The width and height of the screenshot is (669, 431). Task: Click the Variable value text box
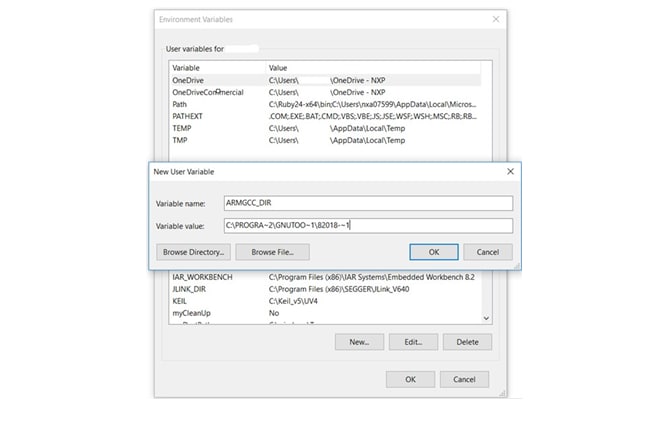(x=367, y=226)
